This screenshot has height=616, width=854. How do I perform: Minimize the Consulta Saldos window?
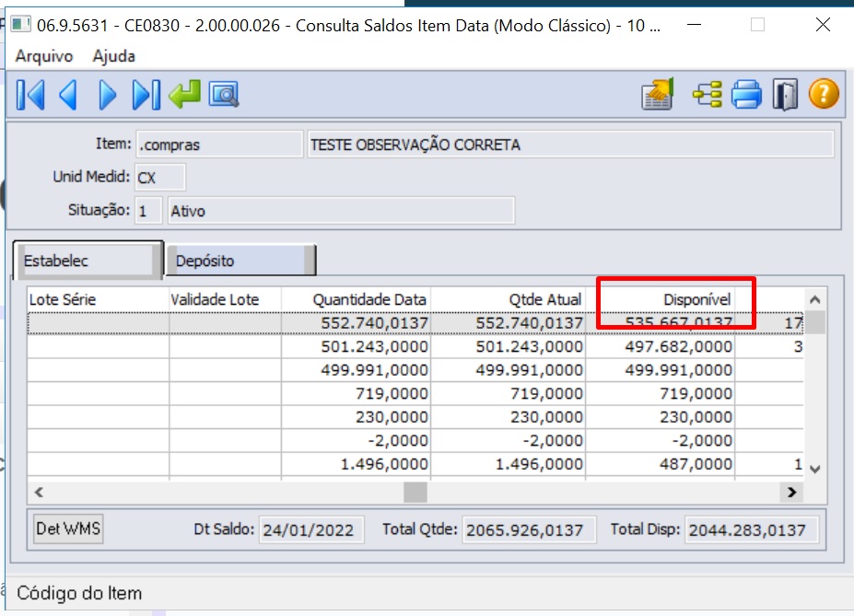(x=694, y=25)
